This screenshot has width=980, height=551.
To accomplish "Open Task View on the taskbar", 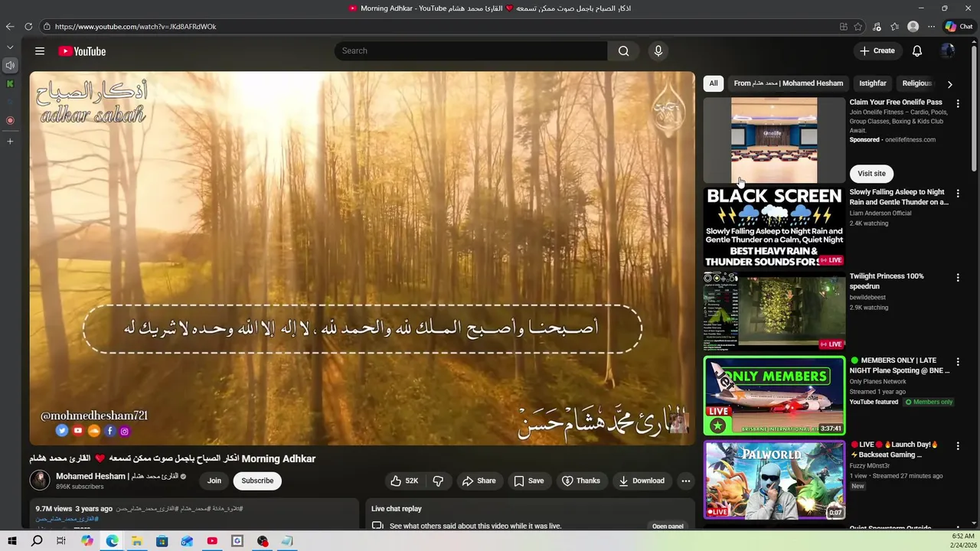I will pyautogui.click(x=61, y=541).
